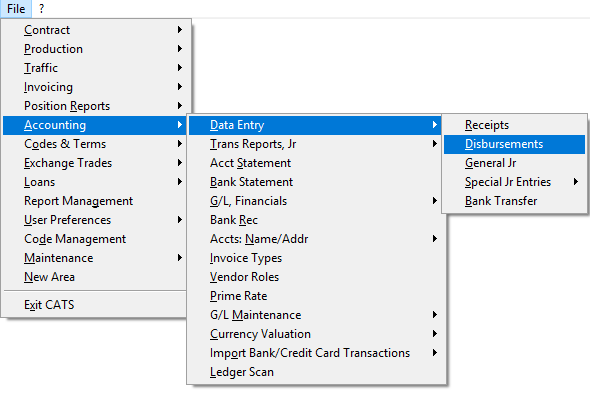Open Special Jr Entries submenu
Screen dimensions: 590x415
point(514,182)
